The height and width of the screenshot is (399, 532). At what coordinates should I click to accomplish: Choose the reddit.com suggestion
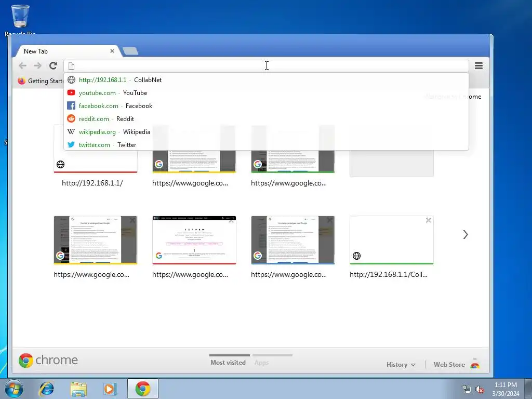(x=267, y=119)
